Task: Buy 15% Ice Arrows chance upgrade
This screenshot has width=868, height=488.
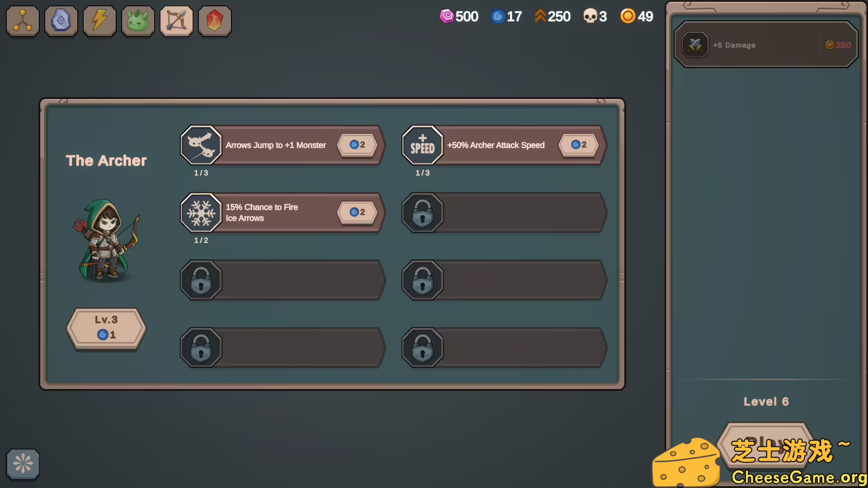Action: [x=357, y=212]
